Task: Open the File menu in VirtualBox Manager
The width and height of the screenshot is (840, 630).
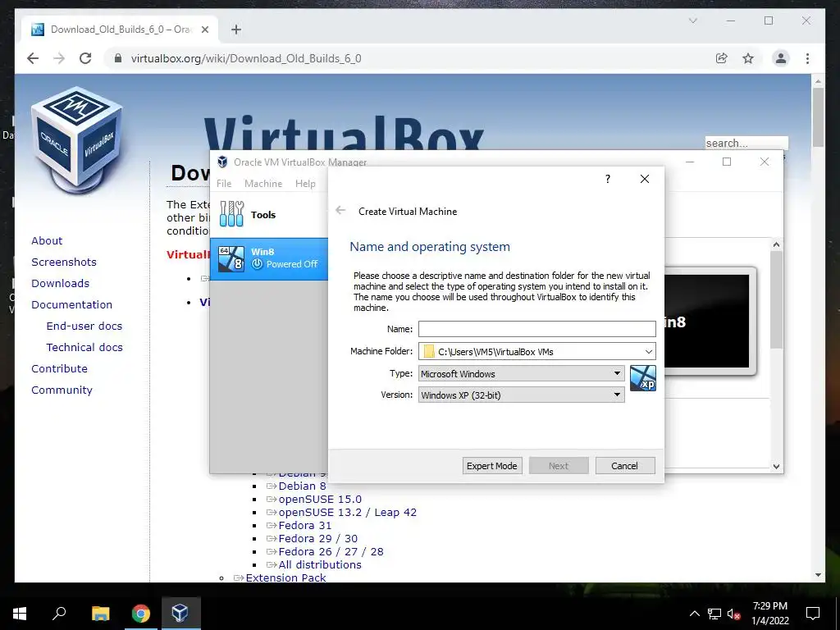Action: point(224,183)
